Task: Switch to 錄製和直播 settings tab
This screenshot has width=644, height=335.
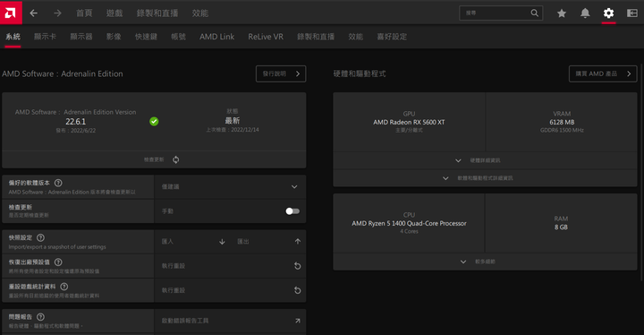Action: pos(316,37)
